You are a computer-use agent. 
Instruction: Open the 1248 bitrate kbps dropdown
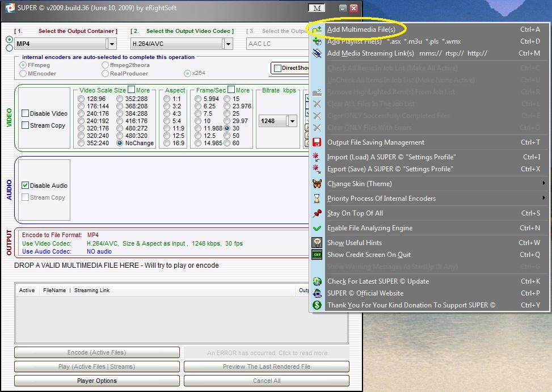(x=292, y=121)
